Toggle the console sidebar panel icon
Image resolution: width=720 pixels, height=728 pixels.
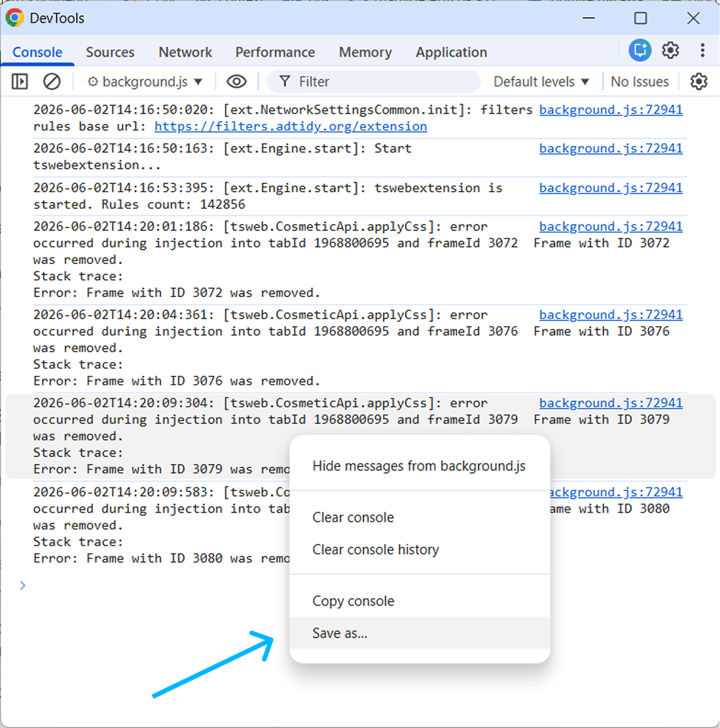20,82
